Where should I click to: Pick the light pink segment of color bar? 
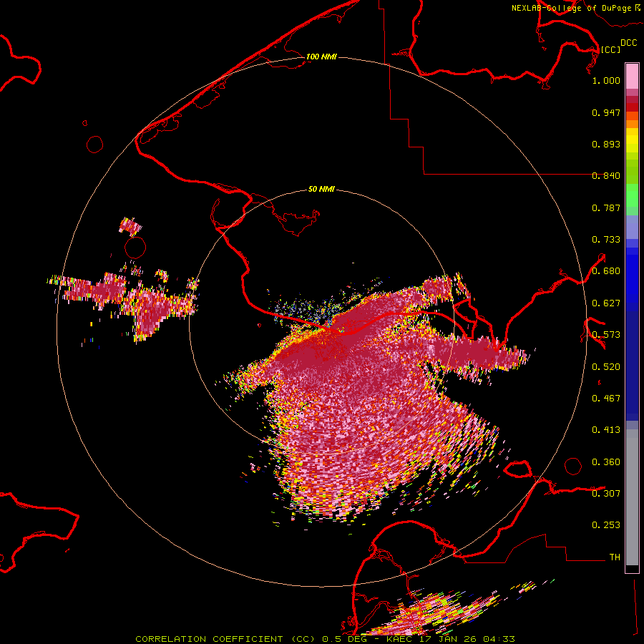coord(632,76)
